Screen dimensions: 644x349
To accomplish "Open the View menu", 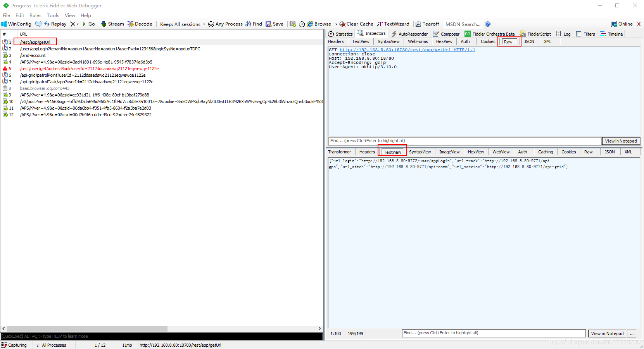I will click(70, 15).
